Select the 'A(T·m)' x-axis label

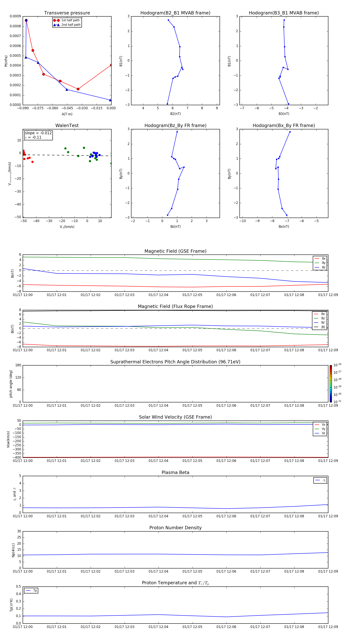coord(67,114)
